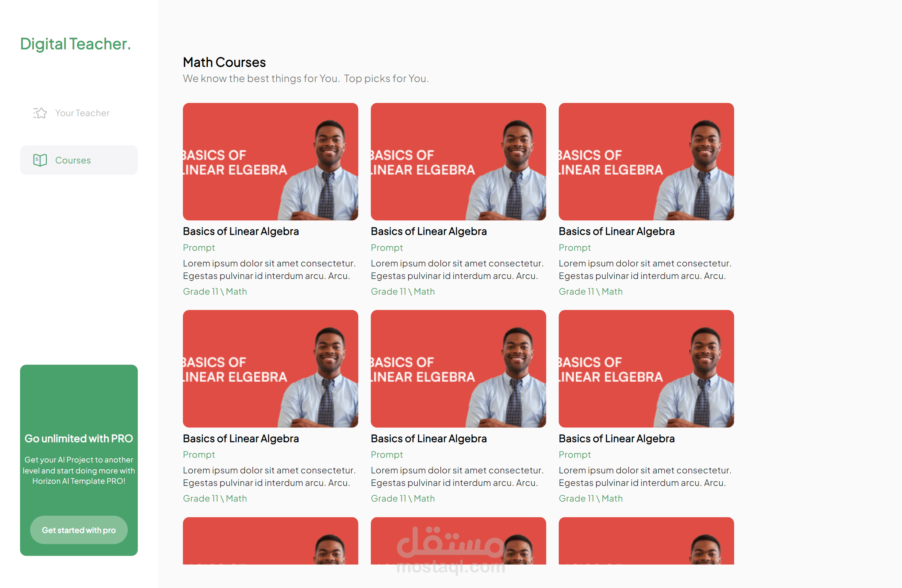Click the Basics of Linear Algebra title of the second-row middle card
Viewport: 902px width, 588px height.
click(x=429, y=439)
